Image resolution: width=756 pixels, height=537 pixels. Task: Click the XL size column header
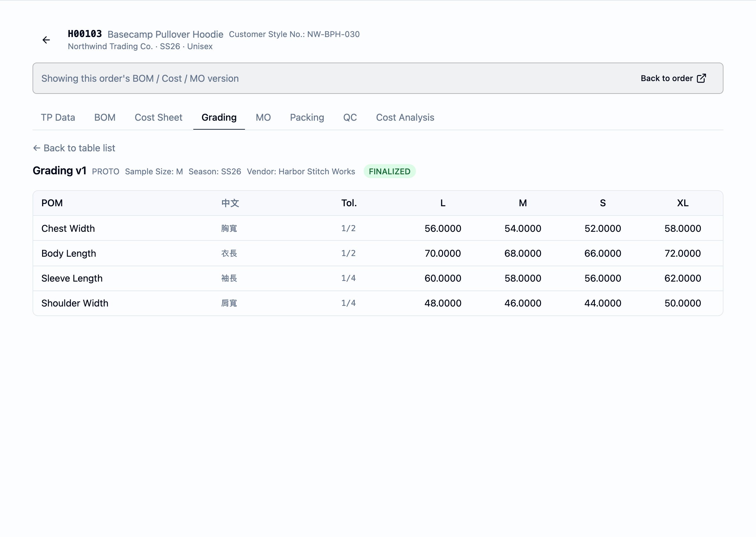(683, 203)
